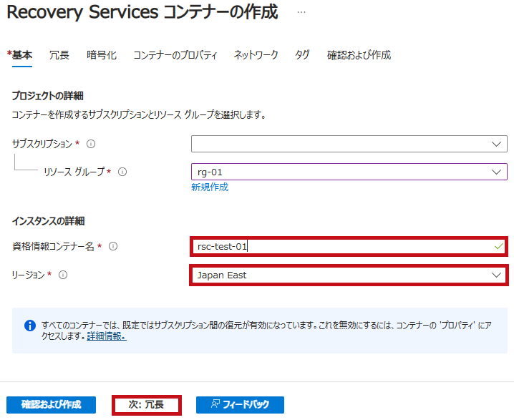Click the rsc-test-01 container name field
Image resolution: width=514 pixels, height=420 pixels.
click(x=349, y=246)
